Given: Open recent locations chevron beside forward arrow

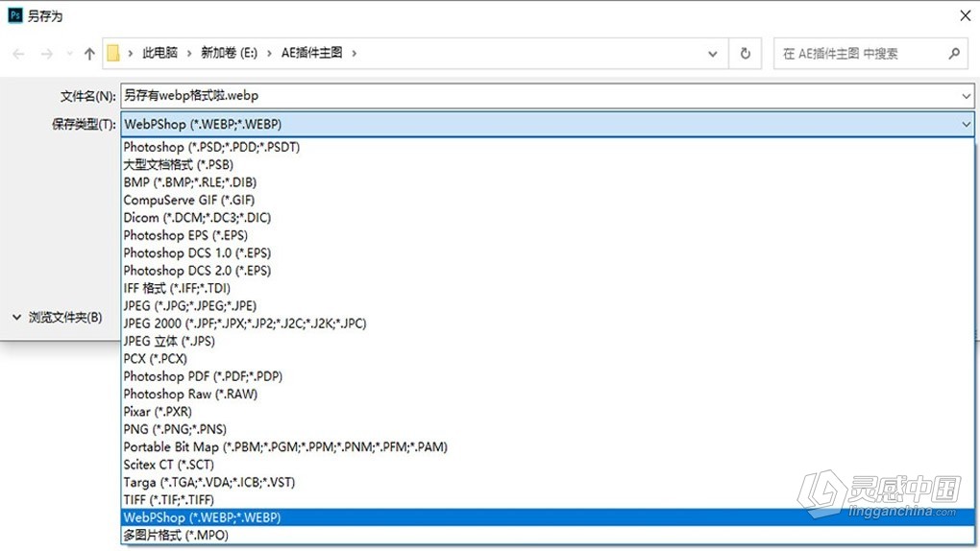Looking at the screenshot, I should coord(69,55).
